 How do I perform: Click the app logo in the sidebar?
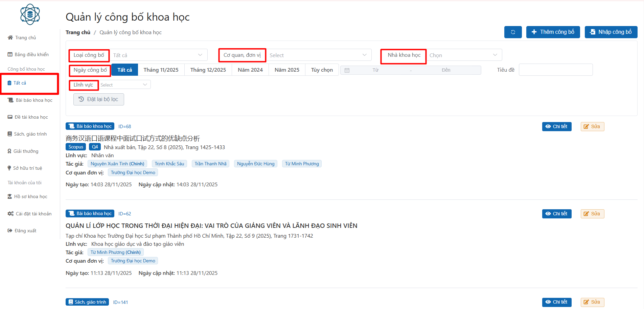[x=30, y=14]
